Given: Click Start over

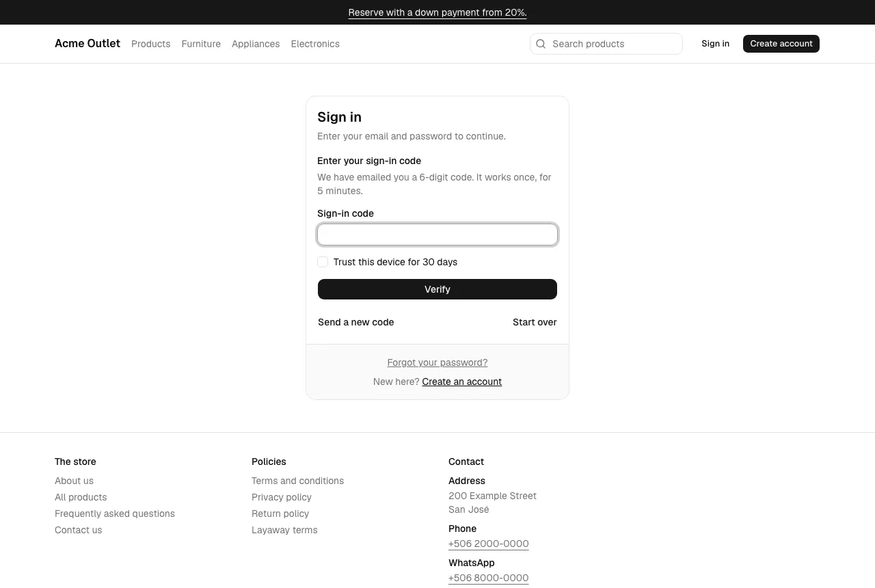Looking at the screenshot, I should (535, 322).
